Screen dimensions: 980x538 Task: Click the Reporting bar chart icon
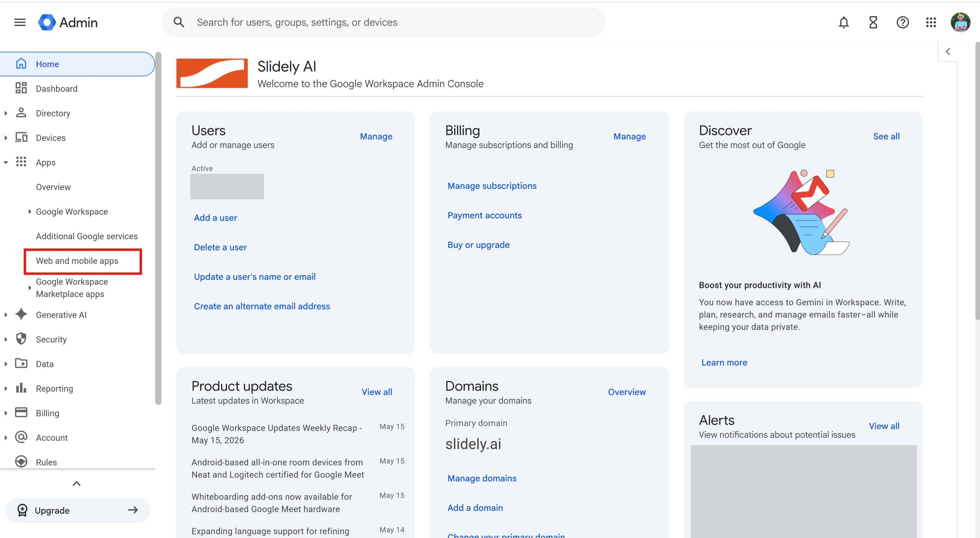pos(21,388)
